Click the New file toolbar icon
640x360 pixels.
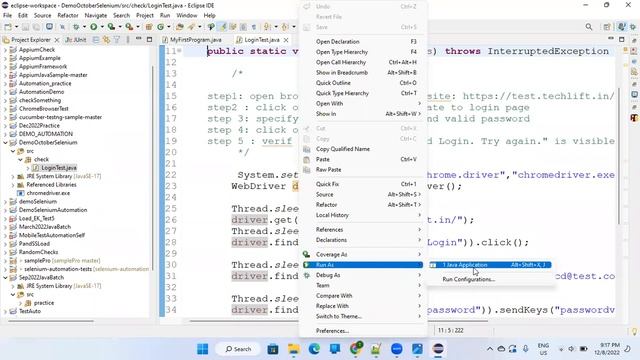8,27
